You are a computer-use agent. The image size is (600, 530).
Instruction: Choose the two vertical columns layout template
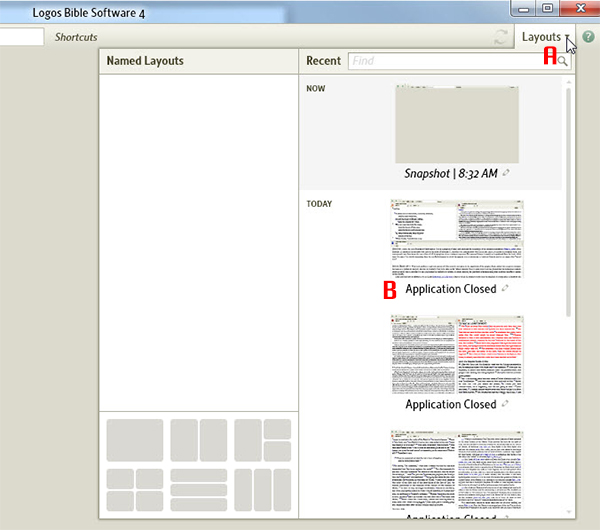pos(199,440)
